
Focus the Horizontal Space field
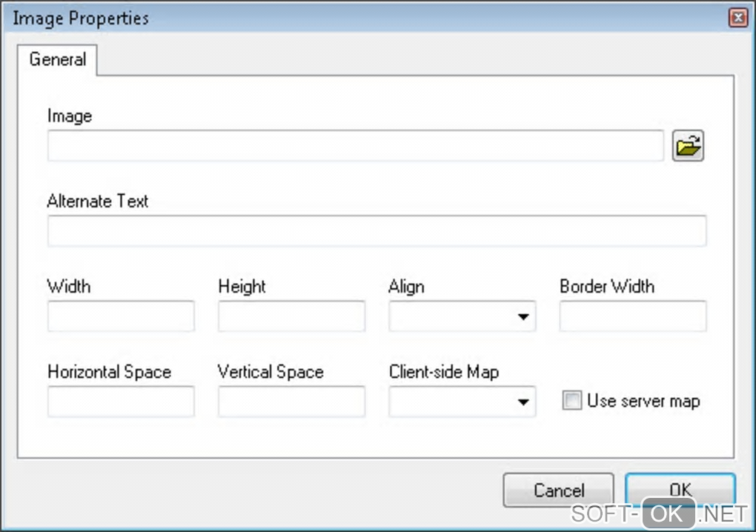(121, 402)
